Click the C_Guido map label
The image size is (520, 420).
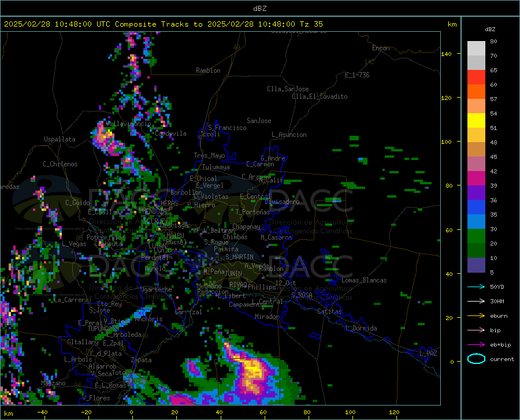(x=77, y=203)
